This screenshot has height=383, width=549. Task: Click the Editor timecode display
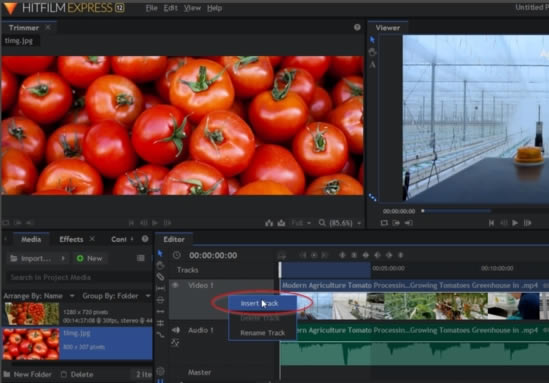(213, 256)
